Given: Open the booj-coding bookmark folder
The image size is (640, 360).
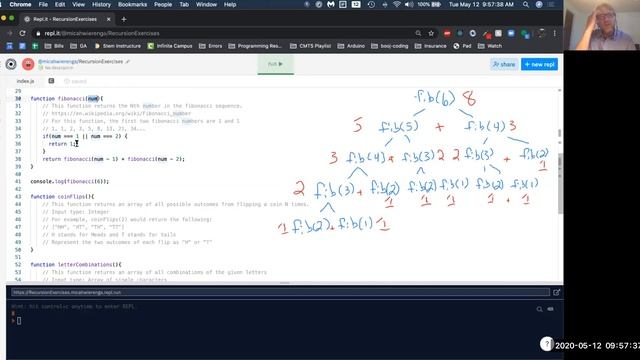Looking at the screenshot, I should point(390,46).
